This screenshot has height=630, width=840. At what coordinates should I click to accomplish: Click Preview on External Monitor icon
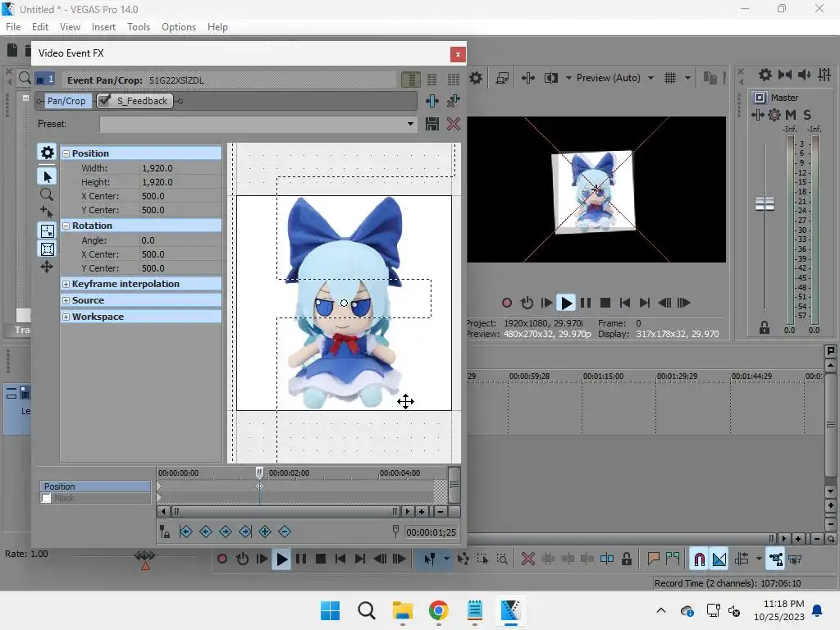(x=502, y=78)
